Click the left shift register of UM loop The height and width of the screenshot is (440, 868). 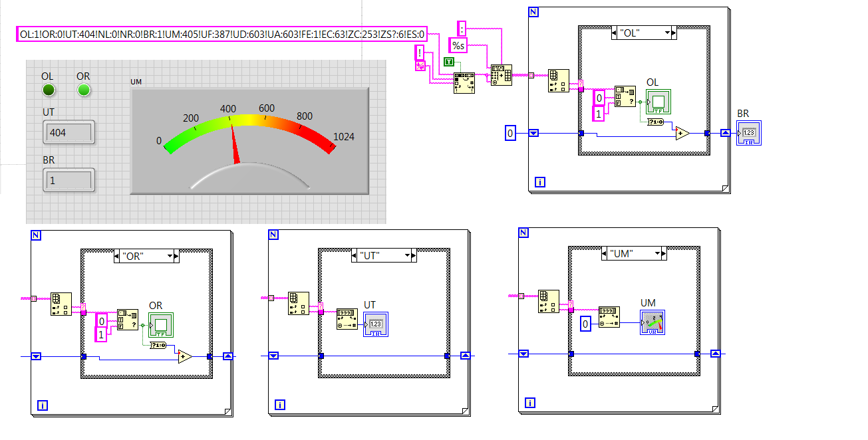point(523,354)
